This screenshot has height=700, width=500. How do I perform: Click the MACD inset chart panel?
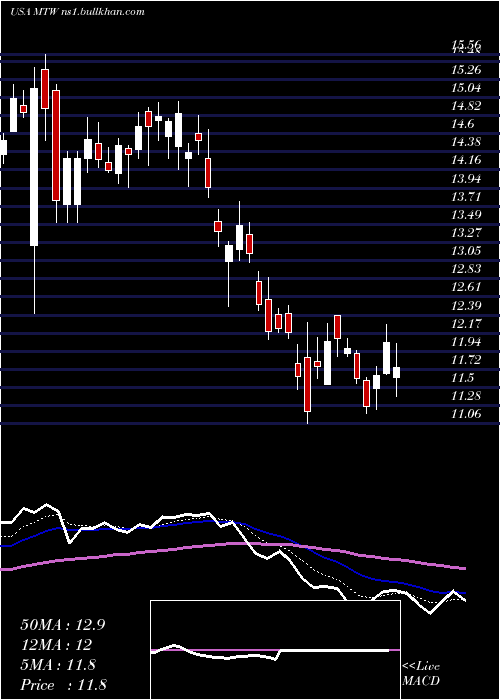(275, 650)
